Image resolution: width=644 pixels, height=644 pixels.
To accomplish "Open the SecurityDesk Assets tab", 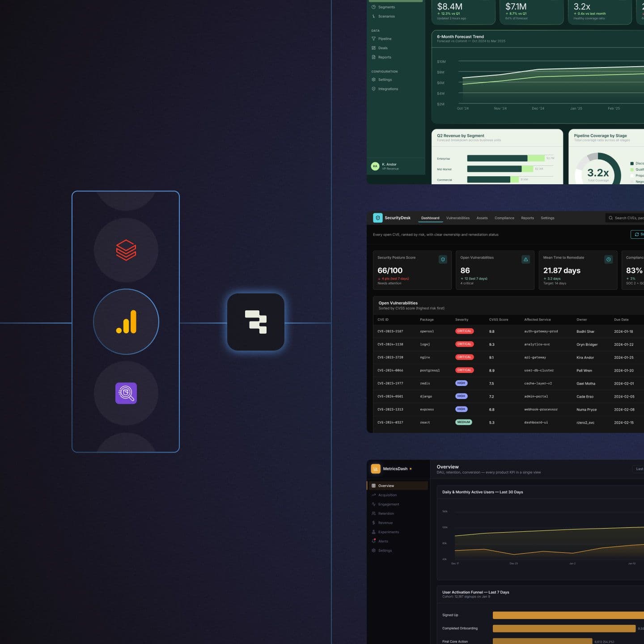I will tap(482, 218).
